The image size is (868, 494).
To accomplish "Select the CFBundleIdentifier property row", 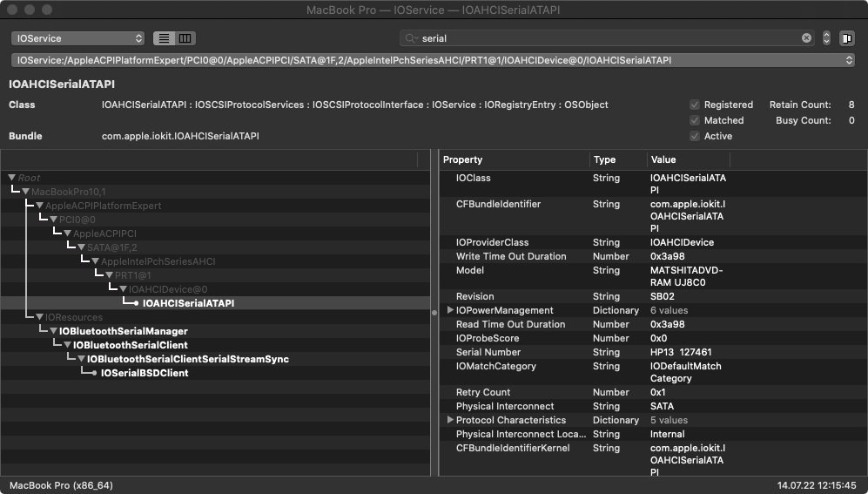I will pyautogui.click(x=653, y=216).
